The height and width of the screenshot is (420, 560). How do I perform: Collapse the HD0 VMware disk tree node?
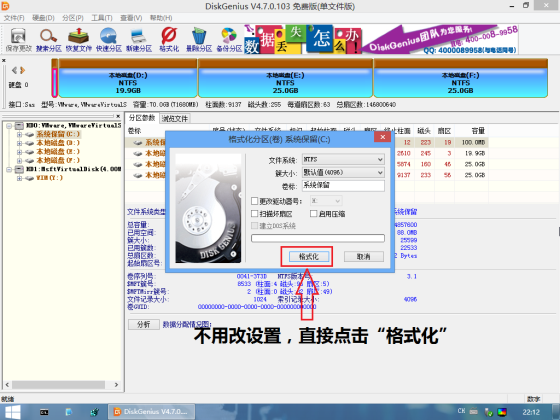pyautogui.click(x=9, y=126)
